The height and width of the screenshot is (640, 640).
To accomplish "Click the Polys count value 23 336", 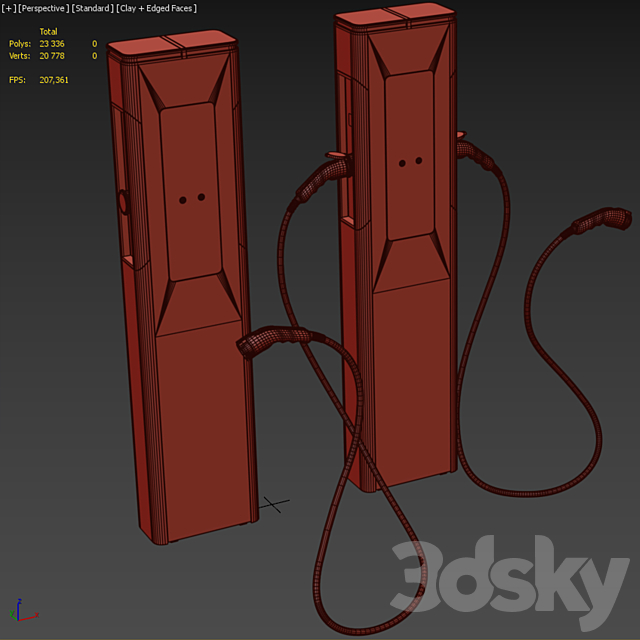I will [52, 44].
